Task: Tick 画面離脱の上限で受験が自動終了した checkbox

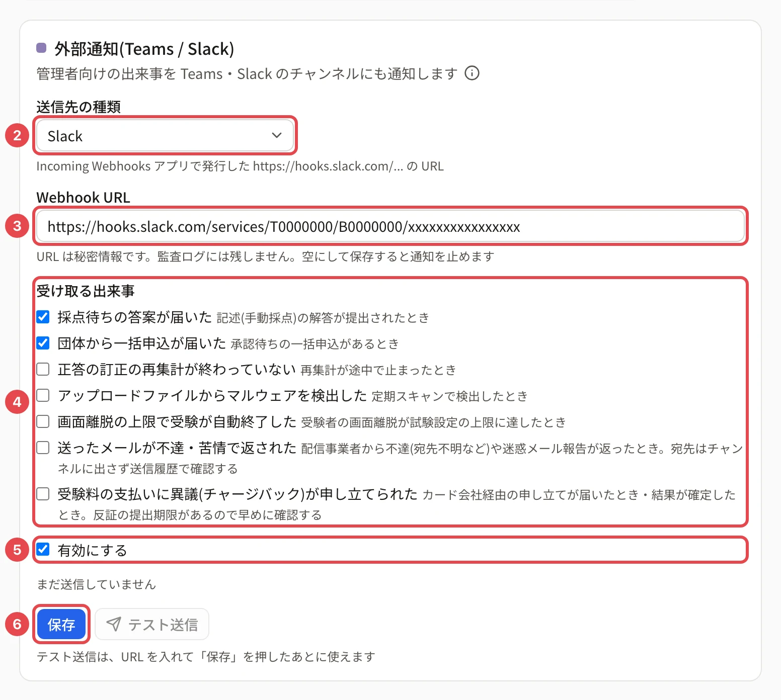Action: point(43,422)
